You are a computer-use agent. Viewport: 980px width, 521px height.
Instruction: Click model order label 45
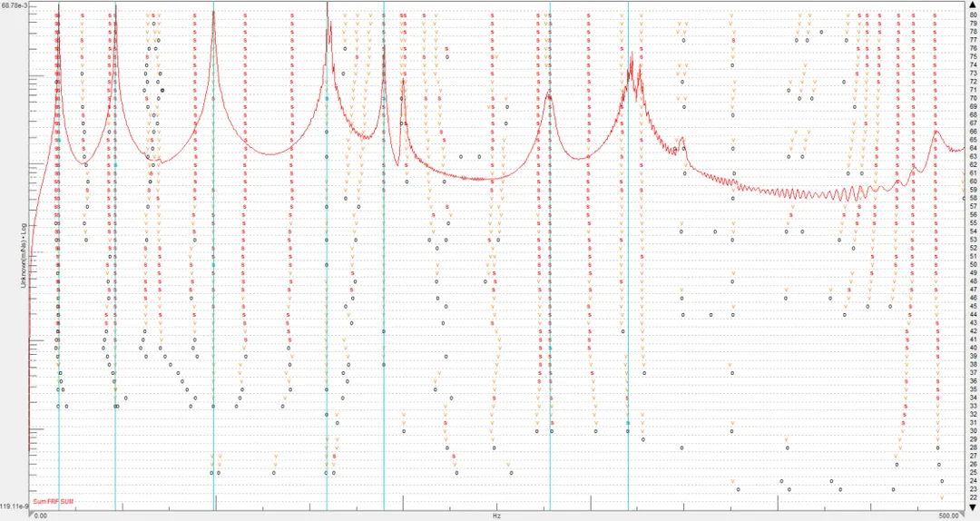point(973,306)
